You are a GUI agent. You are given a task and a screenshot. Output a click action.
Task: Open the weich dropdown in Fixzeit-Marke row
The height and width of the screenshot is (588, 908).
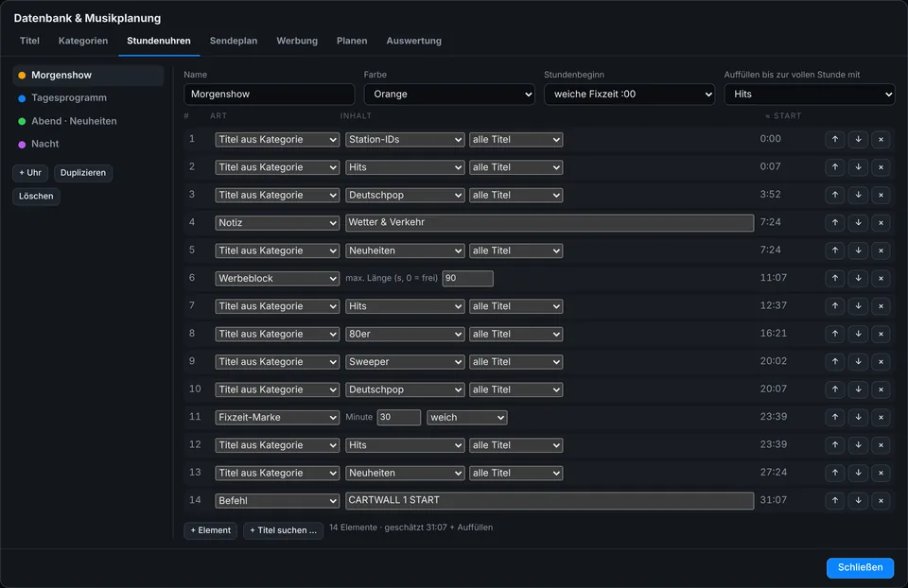pyautogui.click(x=466, y=417)
